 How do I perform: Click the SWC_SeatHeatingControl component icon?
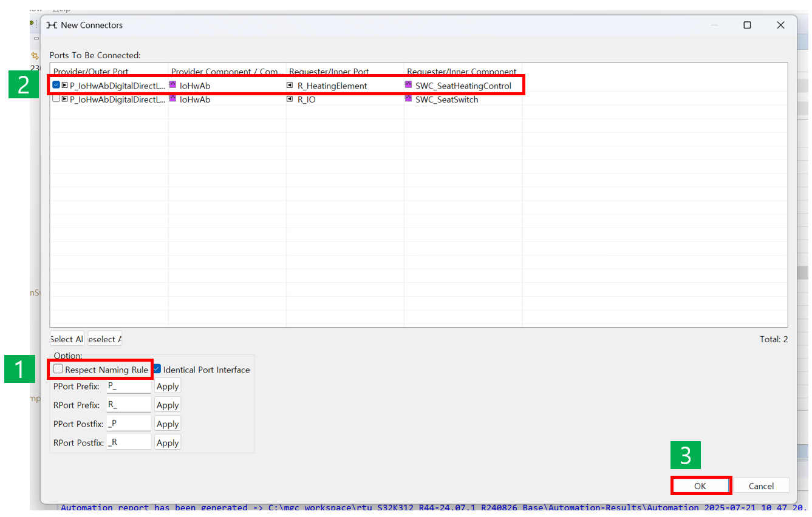pos(409,85)
